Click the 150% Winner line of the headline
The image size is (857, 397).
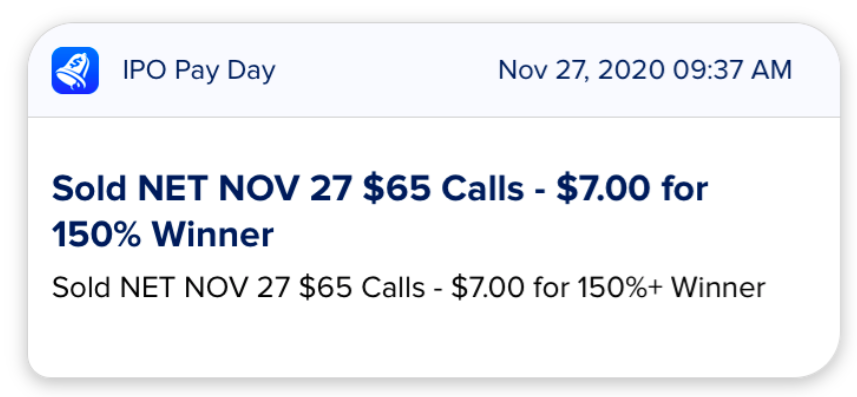coord(162,236)
